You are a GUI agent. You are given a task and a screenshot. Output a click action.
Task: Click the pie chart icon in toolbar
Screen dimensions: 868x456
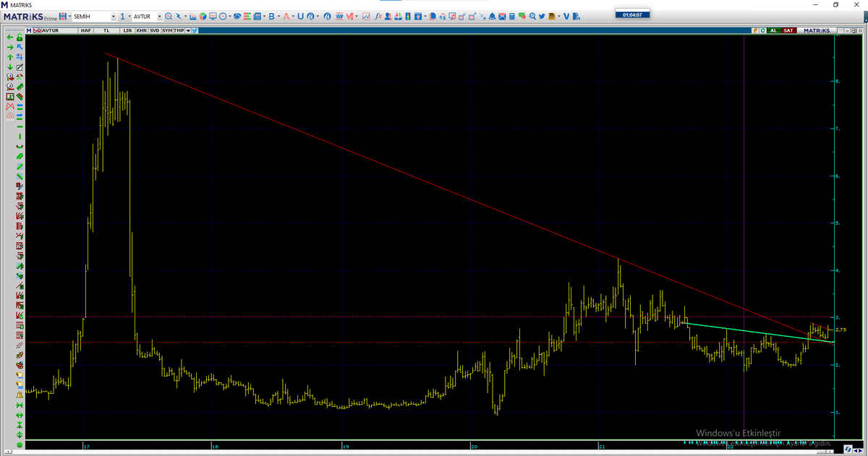coord(203,17)
